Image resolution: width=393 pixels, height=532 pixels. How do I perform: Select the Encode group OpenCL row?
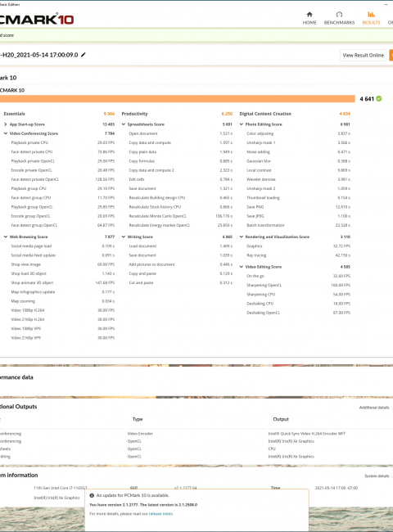click(63, 216)
